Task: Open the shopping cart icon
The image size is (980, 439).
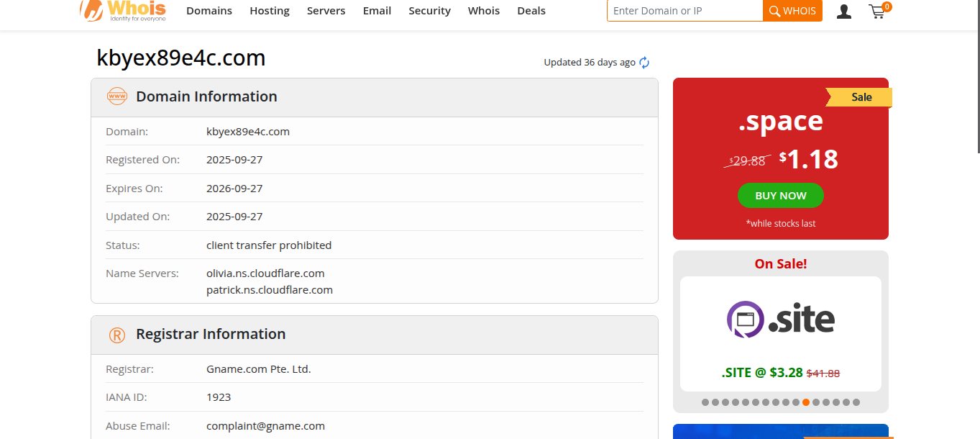Action: pos(876,12)
